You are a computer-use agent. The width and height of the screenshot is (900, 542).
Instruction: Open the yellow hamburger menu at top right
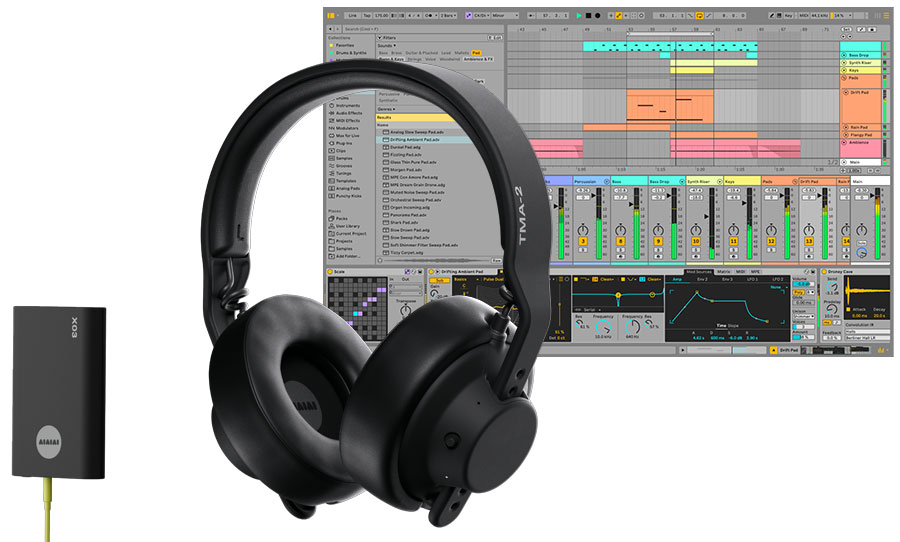point(886,16)
